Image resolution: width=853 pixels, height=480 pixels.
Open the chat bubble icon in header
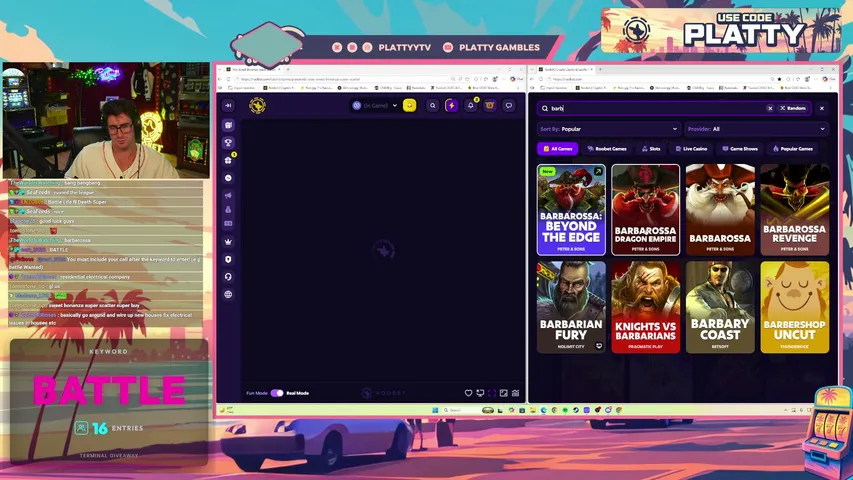[509, 106]
